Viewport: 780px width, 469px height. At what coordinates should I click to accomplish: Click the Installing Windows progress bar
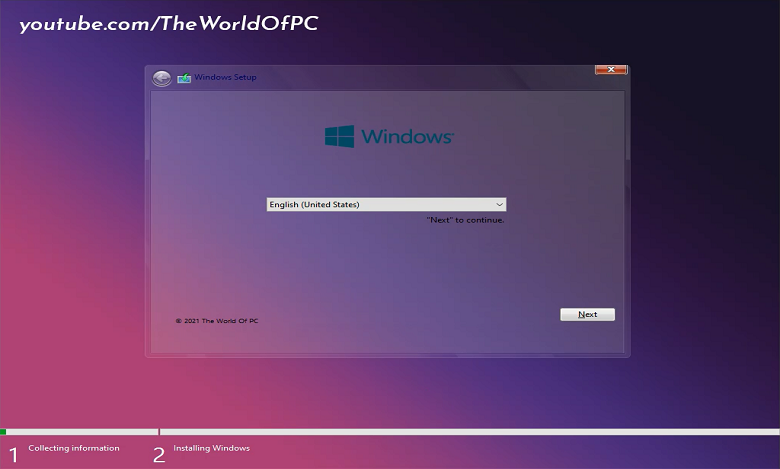pos(470,432)
